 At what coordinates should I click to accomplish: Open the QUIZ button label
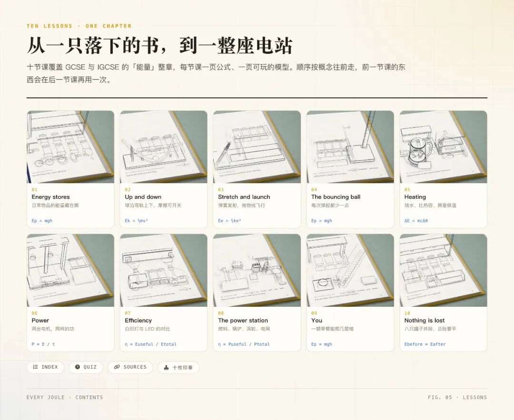[x=90, y=367]
